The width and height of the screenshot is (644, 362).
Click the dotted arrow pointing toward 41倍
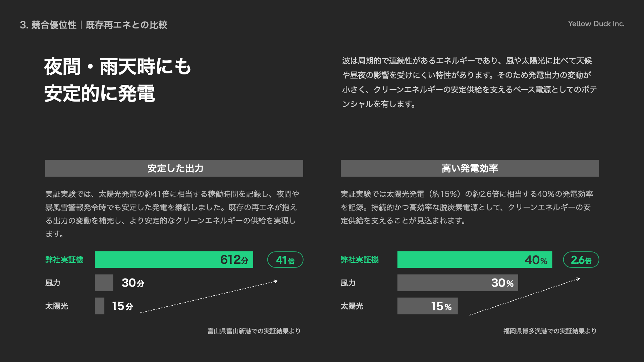coord(209,297)
